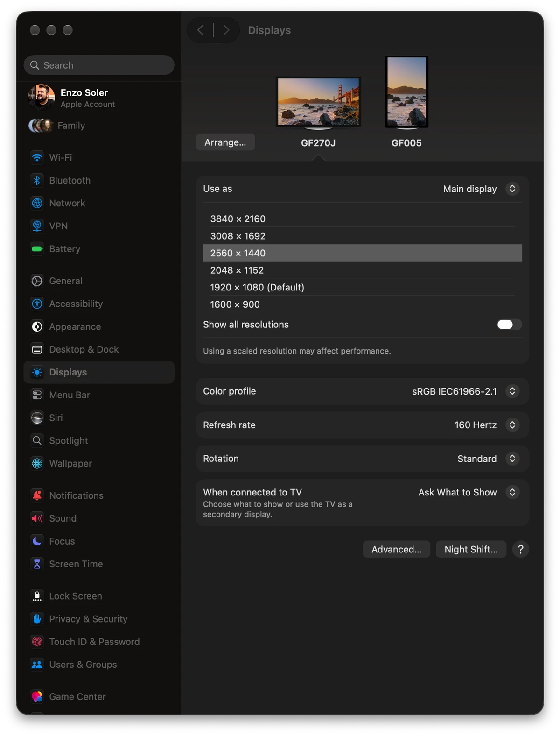Open Desktop & Dock icon
This screenshot has width=560, height=736.
tap(37, 349)
